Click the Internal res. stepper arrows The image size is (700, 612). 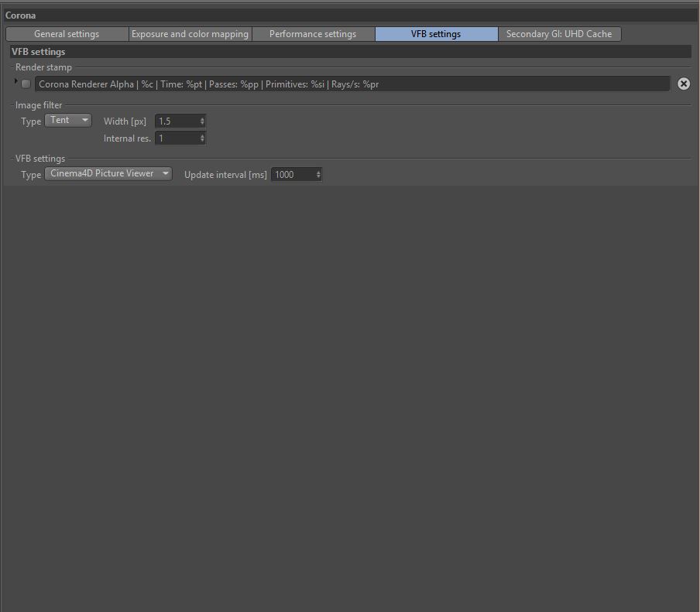(202, 138)
